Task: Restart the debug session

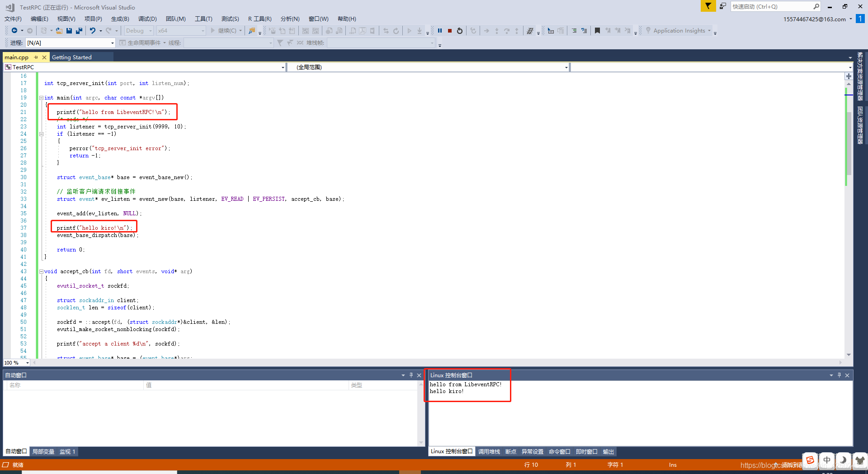Action: pos(460,31)
